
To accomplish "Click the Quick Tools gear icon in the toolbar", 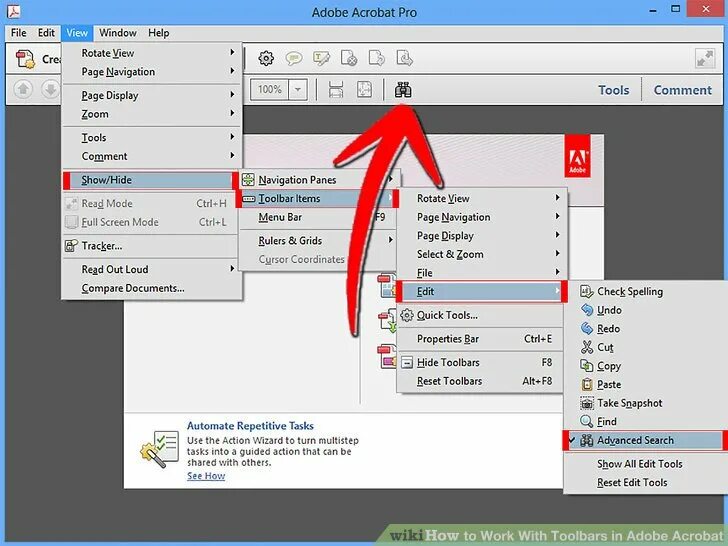I will pyautogui.click(x=266, y=58).
